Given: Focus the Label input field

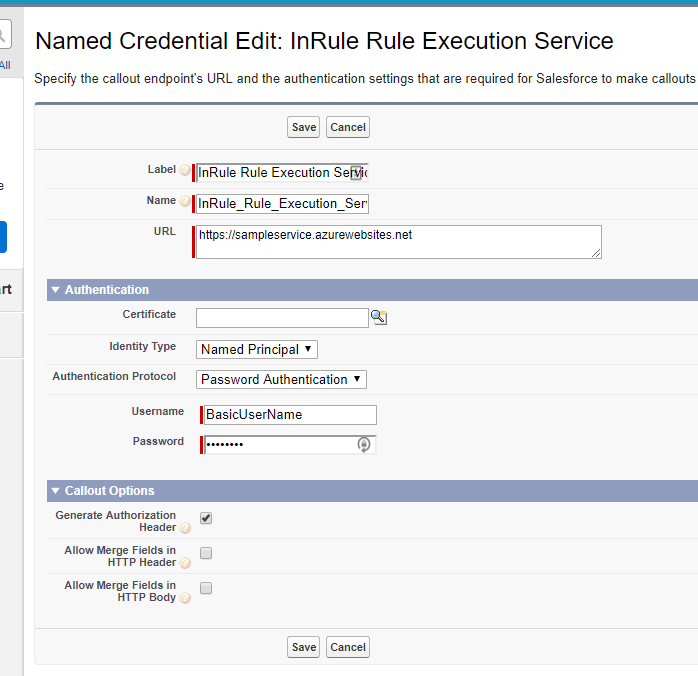Looking at the screenshot, I should pyautogui.click(x=282, y=173).
